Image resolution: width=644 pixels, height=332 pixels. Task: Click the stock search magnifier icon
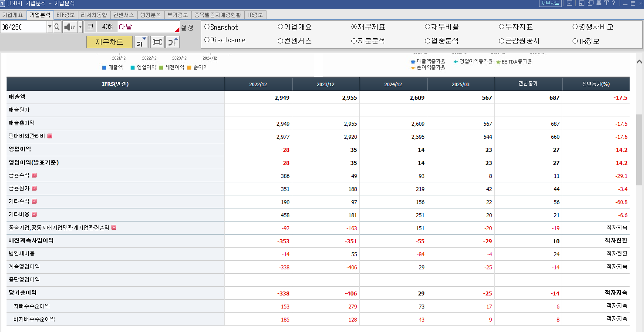57,27
